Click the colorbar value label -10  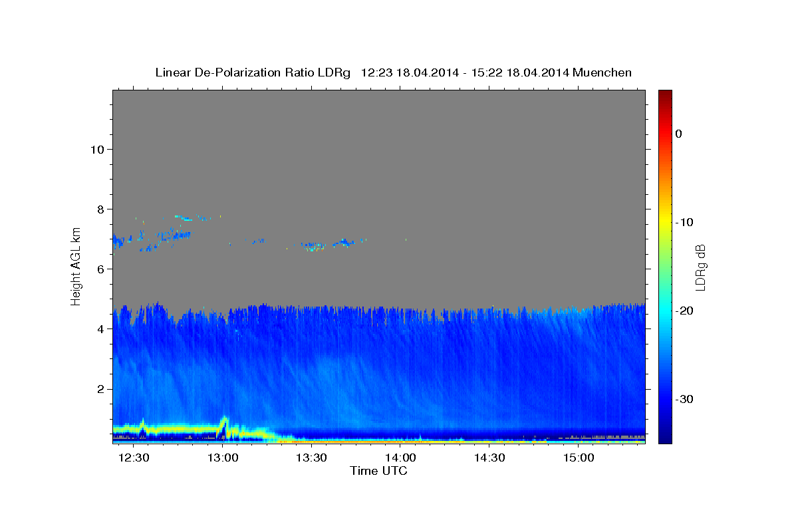(684, 222)
